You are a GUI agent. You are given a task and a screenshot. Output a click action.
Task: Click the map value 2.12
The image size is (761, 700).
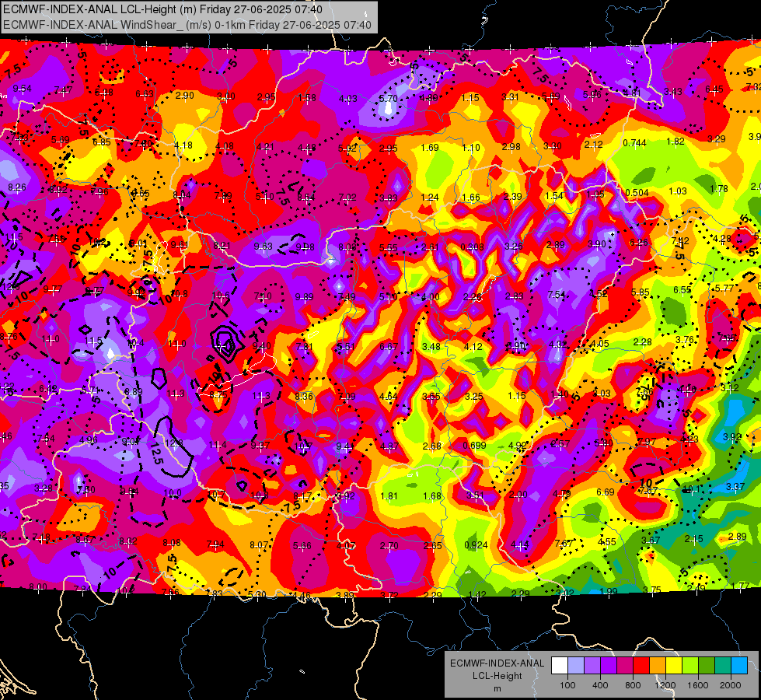(594, 145)
